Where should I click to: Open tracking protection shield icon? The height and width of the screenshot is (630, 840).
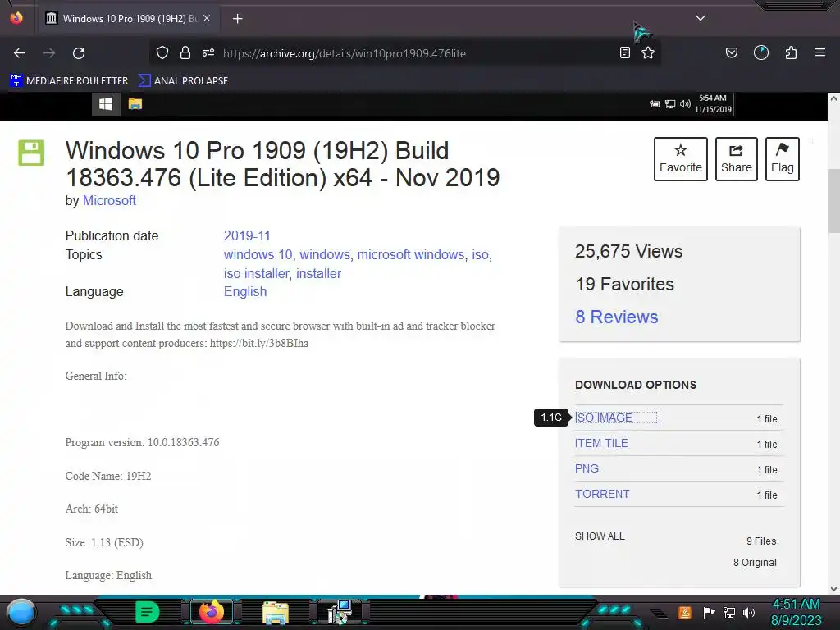pos(162,52)
